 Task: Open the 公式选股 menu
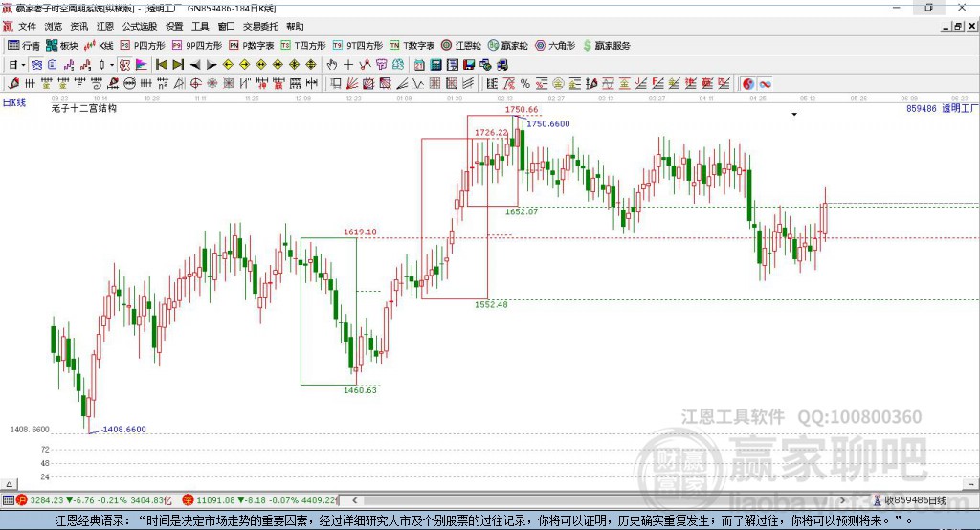[x=140, y=26]
